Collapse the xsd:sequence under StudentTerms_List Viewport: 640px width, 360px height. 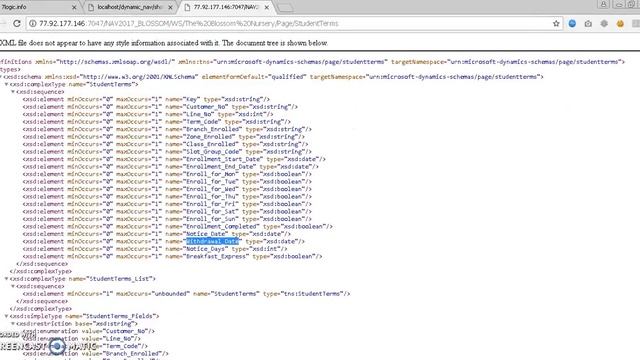coord(13,286)
